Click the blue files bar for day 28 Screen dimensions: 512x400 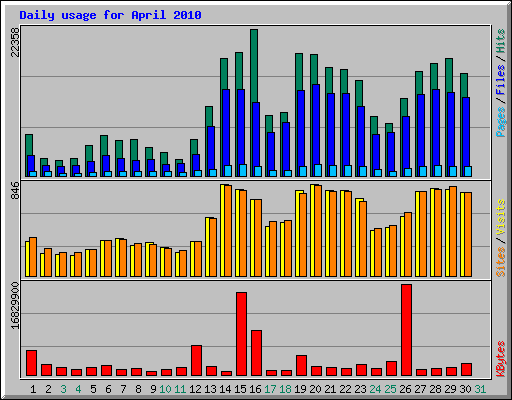[x=436, y=127]
